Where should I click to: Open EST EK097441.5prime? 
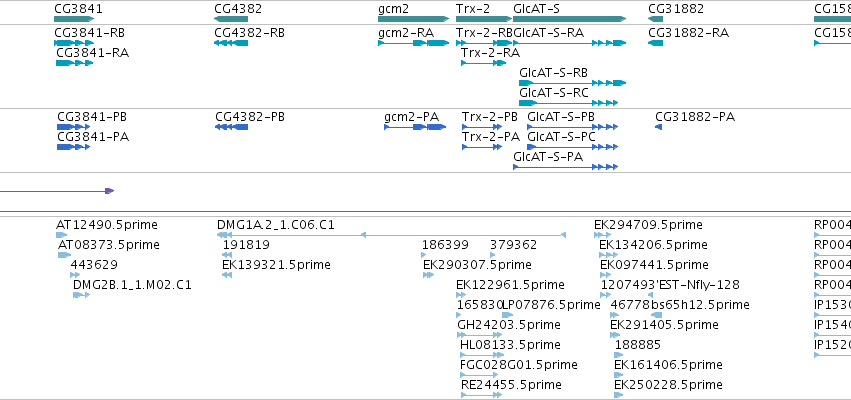click(x=654, y=265)
